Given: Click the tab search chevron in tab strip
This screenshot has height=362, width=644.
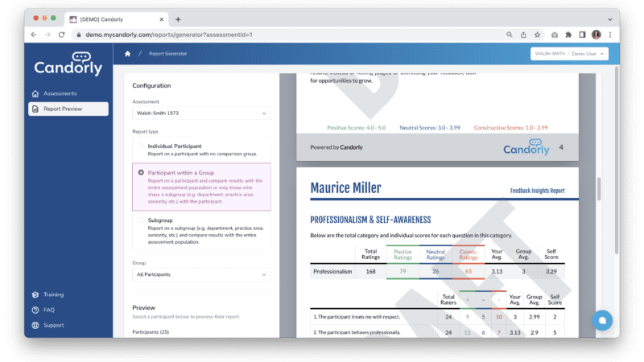Looking at the screenshot, I should click(x=610, y=19).
